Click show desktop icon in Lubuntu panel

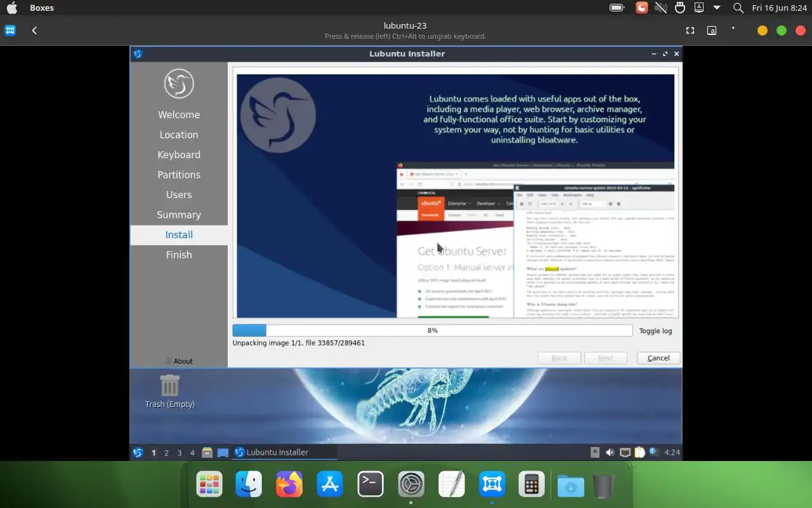pyautogui.click(x=223, y=453)
